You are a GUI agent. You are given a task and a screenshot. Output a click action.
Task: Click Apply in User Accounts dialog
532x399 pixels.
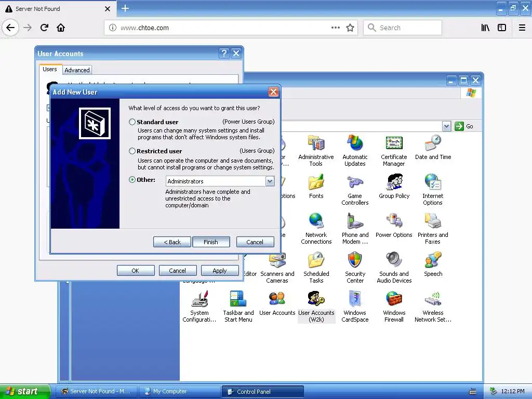coord(220,270)
